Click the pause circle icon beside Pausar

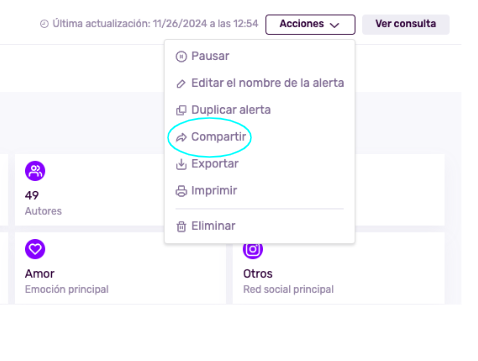click(x=181, y=56)
